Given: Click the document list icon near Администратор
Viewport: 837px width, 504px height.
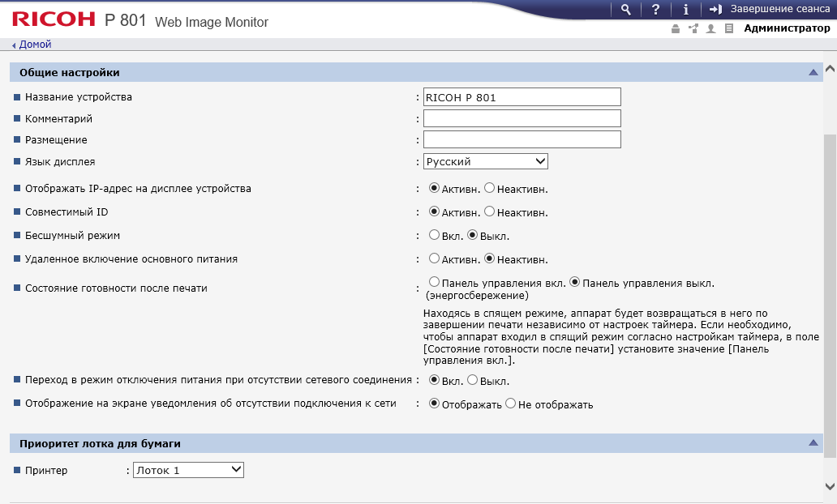Looking at the screenshot, I should coord(728,29).
